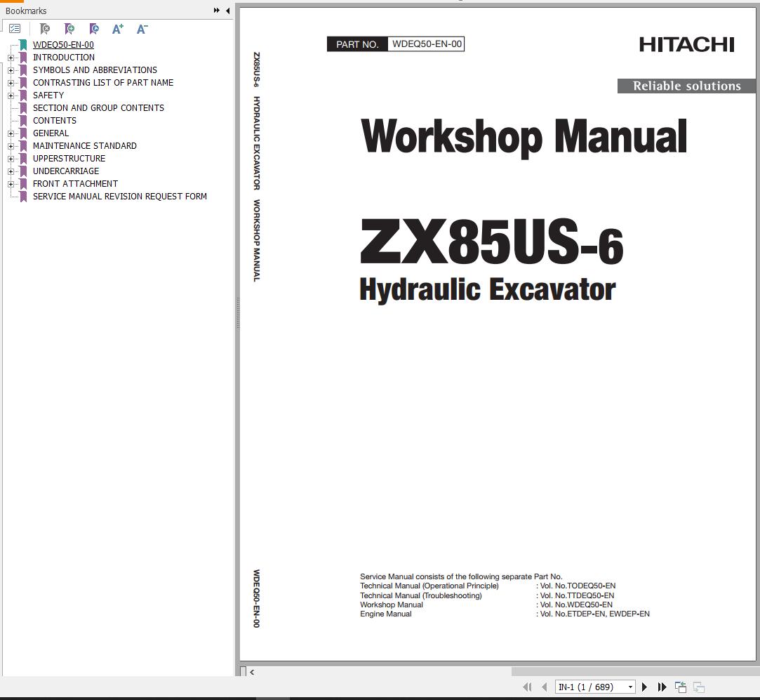Open the CONTENTS bookmark

55,120
